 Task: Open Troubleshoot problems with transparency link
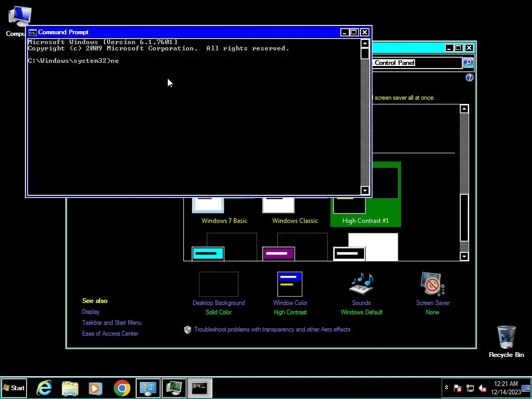click(x=272, y=329)
